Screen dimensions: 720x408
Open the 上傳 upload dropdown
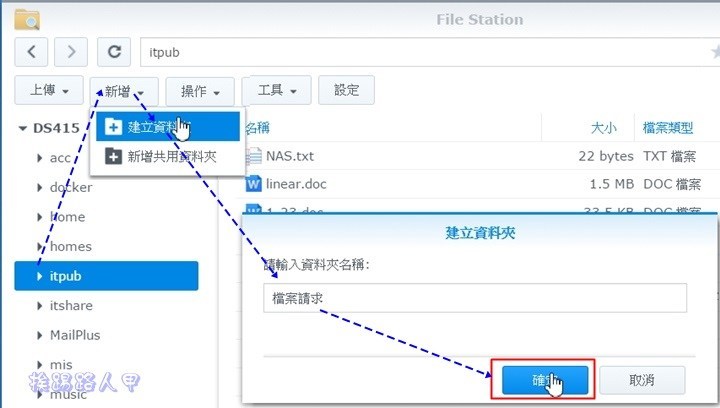49,90
